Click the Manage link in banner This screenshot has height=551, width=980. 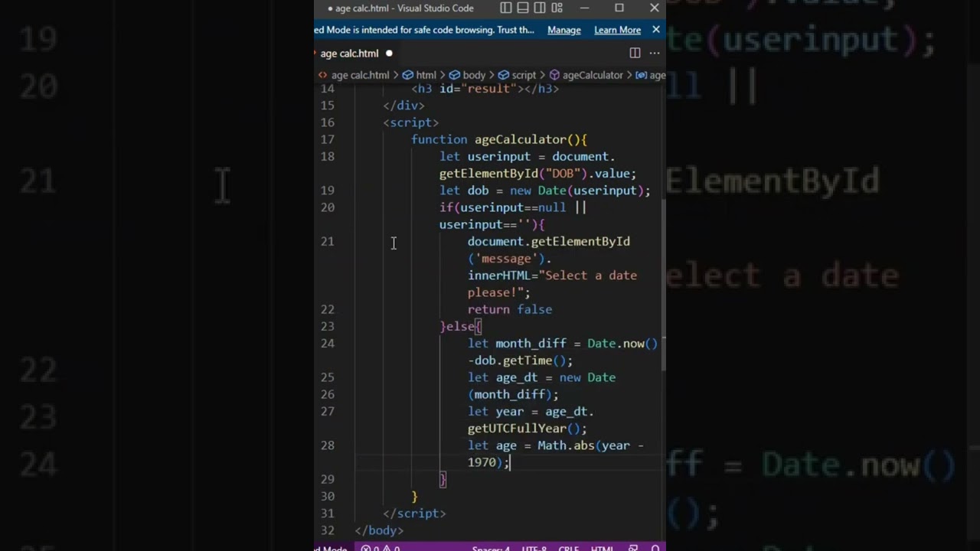coord(563,30)
